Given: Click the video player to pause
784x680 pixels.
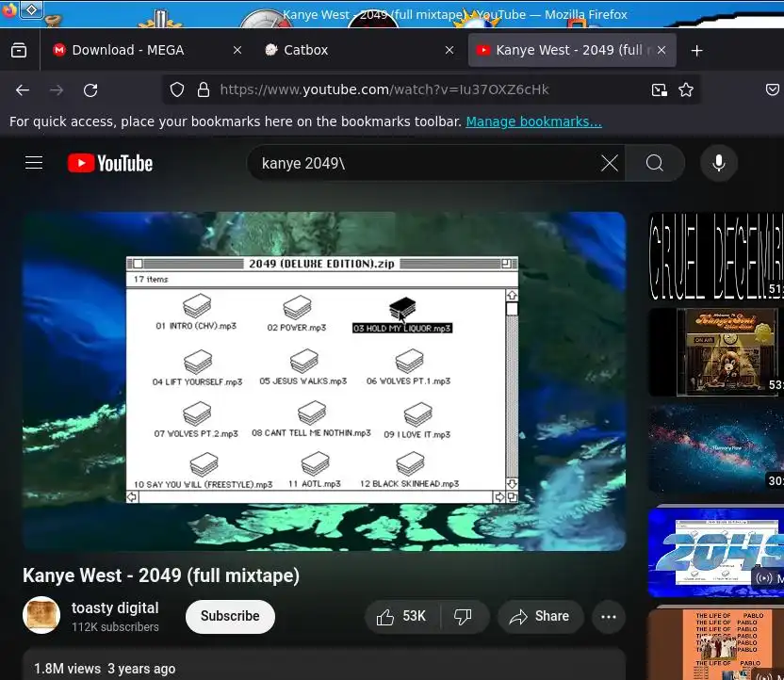Looking at the screenshot, I should pos(324,381).
